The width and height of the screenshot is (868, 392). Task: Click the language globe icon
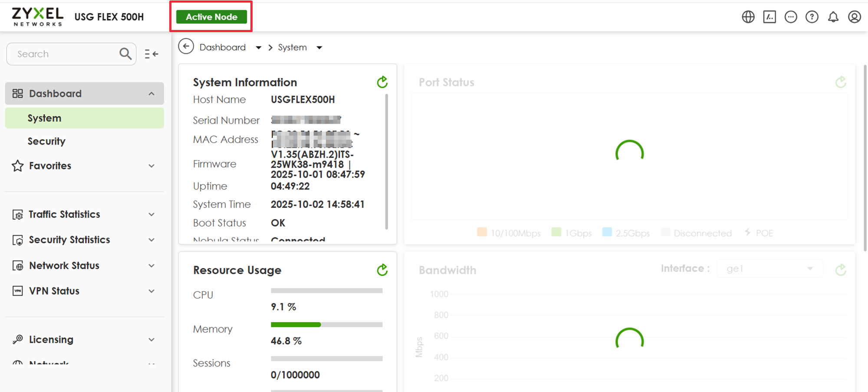[748, 17]
